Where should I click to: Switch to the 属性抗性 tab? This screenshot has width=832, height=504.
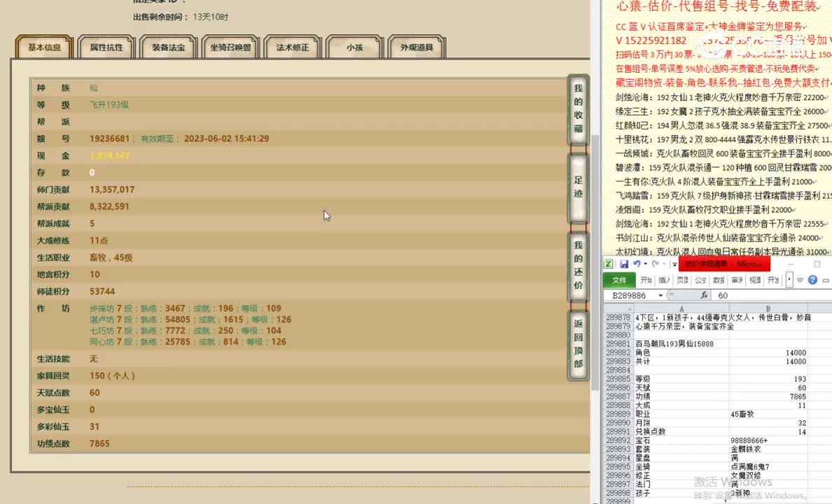(106, 46)
